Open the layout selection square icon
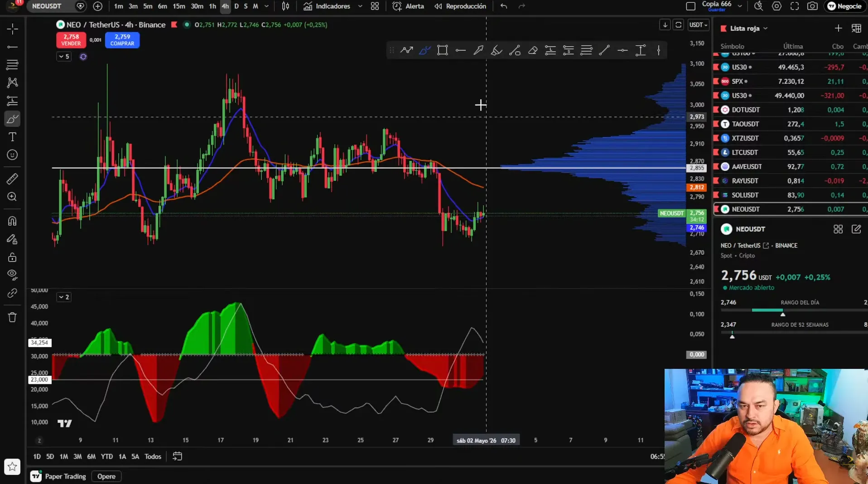Viewport: 868px width, 484px height. point(690,6)
